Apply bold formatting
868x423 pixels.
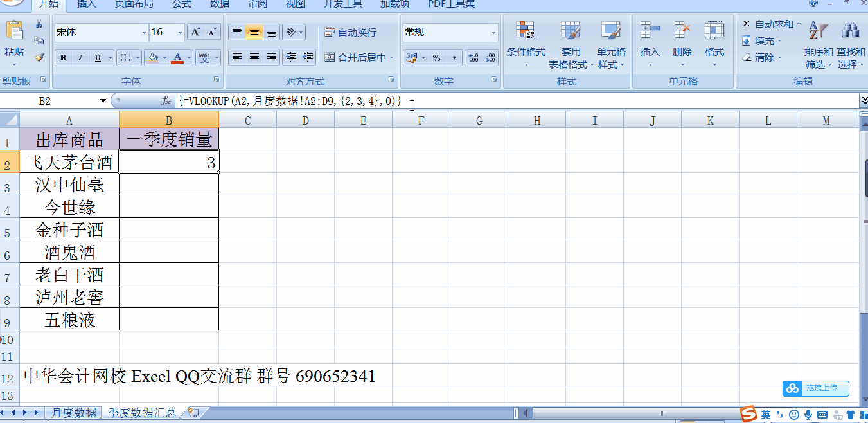click(63, 58)
